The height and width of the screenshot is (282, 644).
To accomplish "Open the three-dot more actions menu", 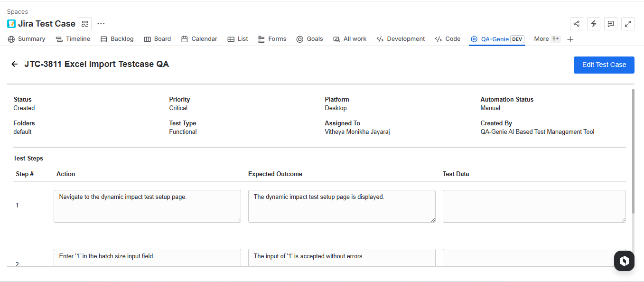I will point(101,24).
